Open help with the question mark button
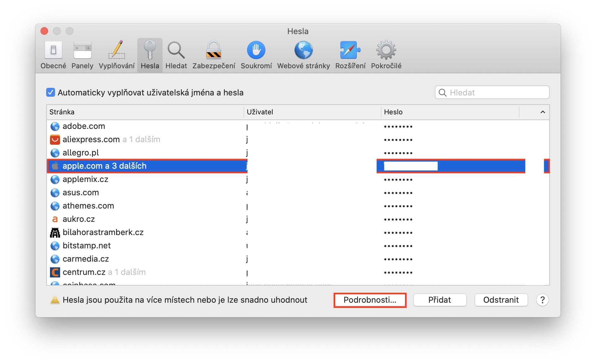The height and width of the screenshot is (364, 596). [542, 300]
